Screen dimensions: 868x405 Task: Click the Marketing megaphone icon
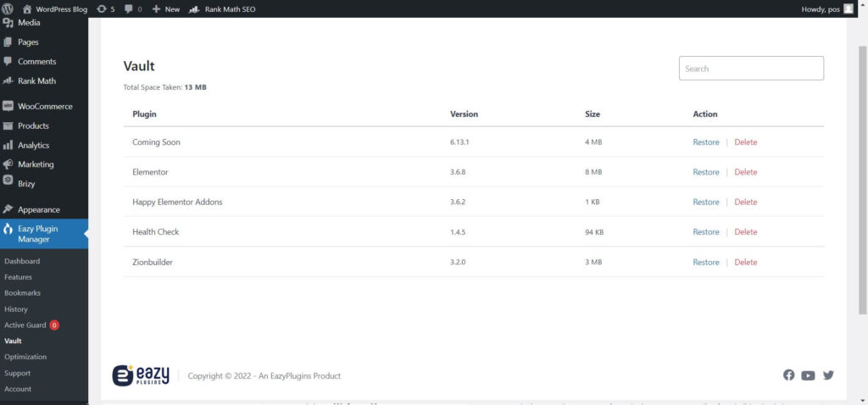[8, 164]
